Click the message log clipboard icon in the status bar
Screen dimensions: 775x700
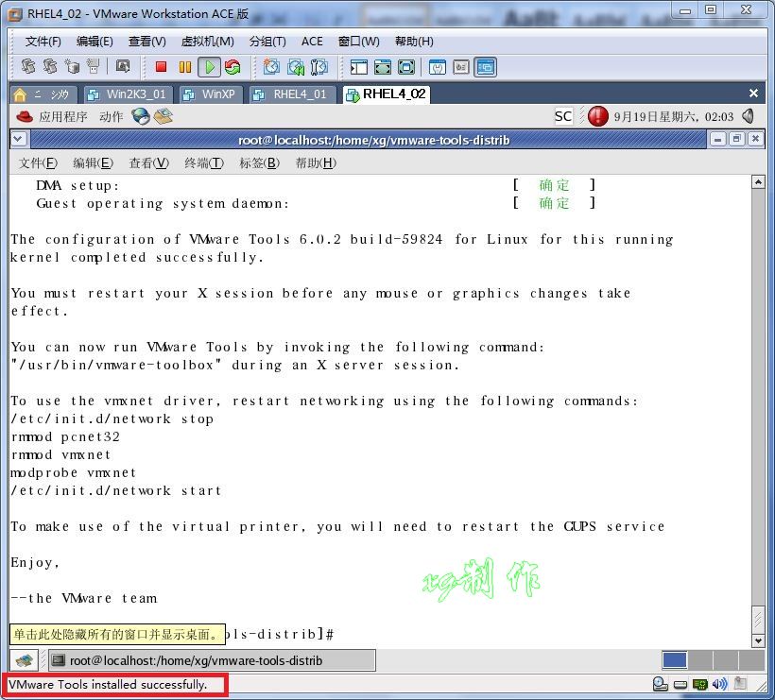click(740, 684)
